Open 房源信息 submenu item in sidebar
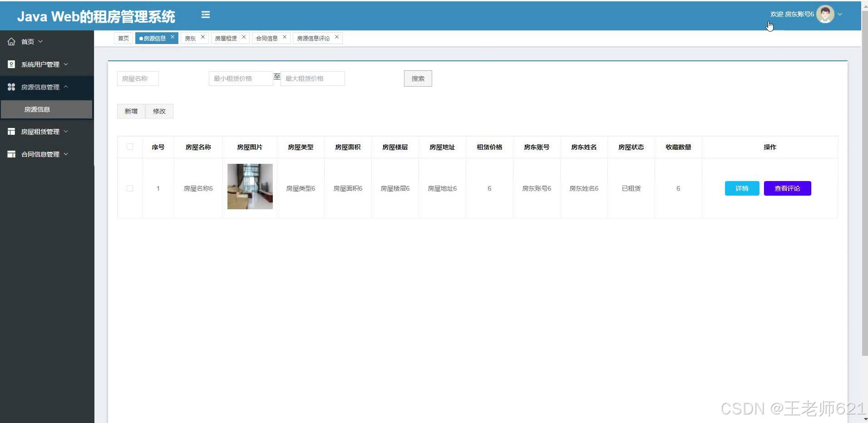 pyautogui.click(x=46, y=109)
